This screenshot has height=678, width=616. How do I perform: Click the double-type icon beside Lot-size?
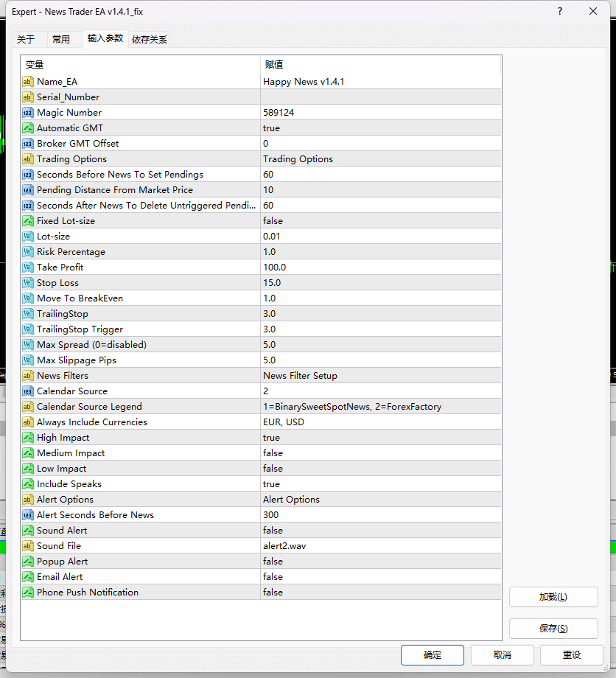[x=28, y=236]
